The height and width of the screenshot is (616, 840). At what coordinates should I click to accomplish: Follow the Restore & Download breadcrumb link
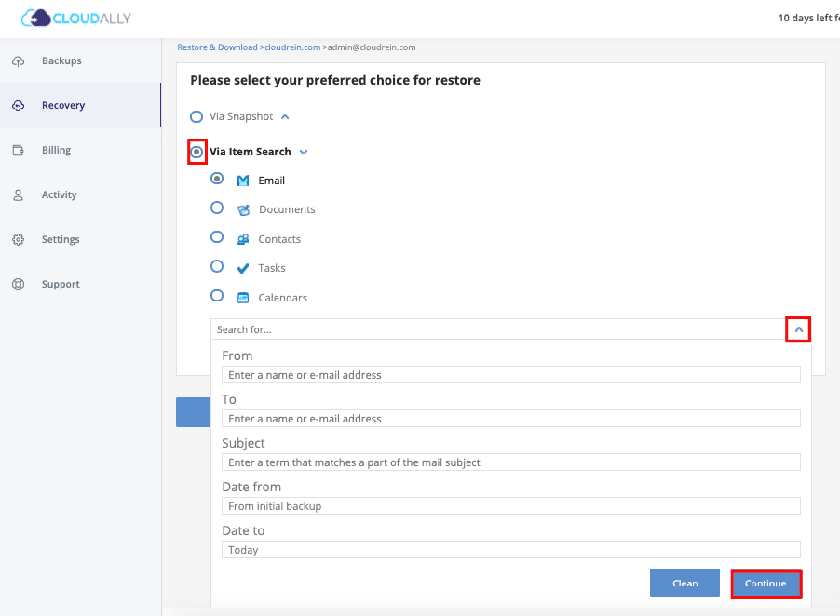pos(217,47)
